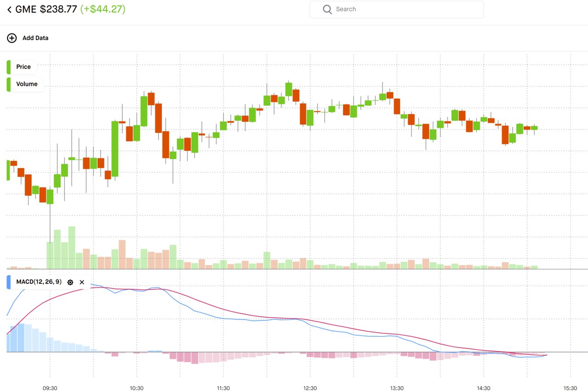588x392 pixels.
Task: Click the 13:30 time axis label
Action: tap(397, 388)
